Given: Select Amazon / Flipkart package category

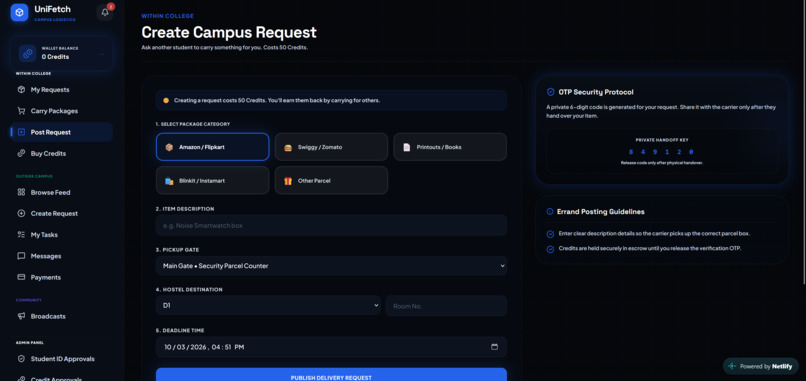Looking at the screenshot, I should click(x=212, y=147).
